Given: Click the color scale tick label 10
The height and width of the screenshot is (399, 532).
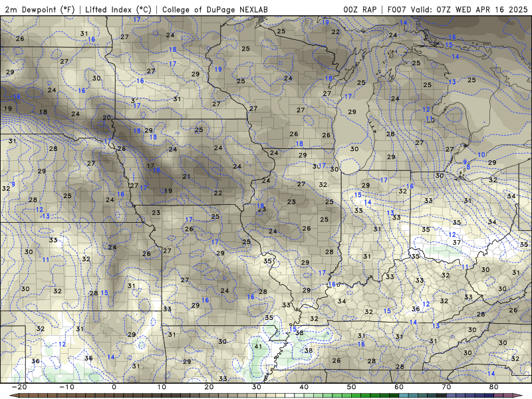Looking at the screenshot, I should (x=162, y=387).
